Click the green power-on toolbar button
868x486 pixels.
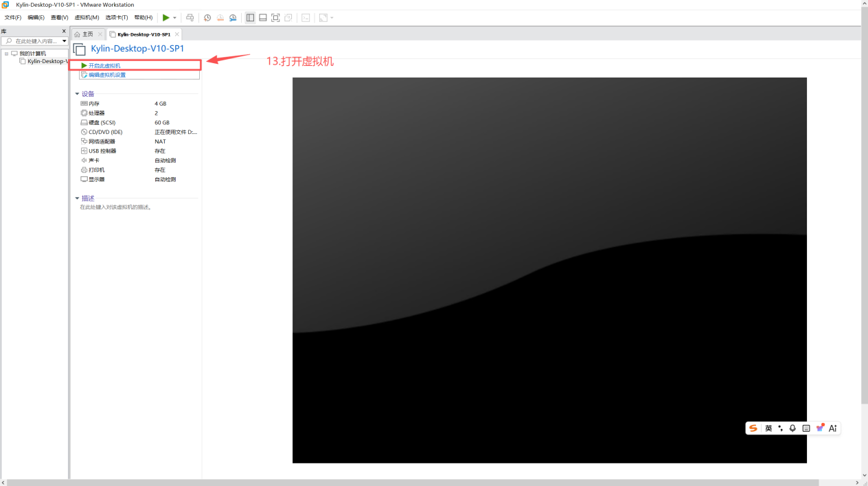pyautogui.click(x=165, y=18)
